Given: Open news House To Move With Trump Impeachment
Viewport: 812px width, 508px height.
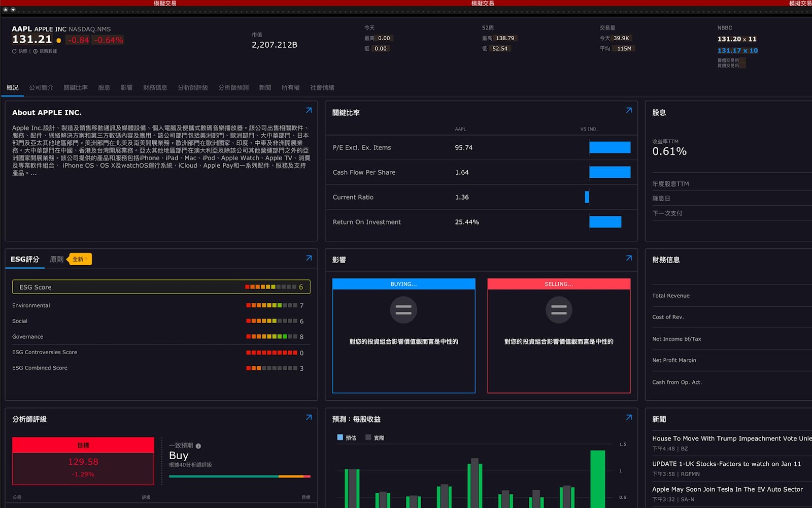Looking at the screenshot, I should pos(732,438).
